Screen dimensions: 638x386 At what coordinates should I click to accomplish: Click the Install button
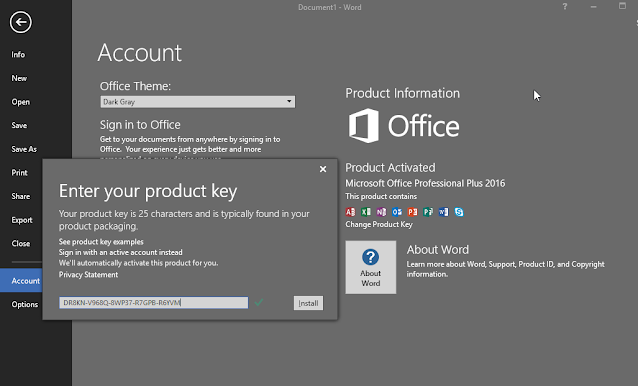(x=308, y=303)
